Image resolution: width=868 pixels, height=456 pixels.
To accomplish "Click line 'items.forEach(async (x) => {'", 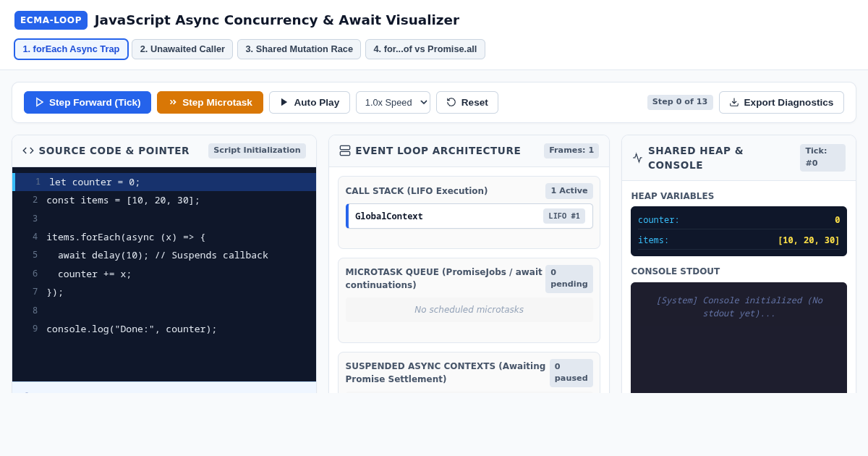I will tap(164, 237).
